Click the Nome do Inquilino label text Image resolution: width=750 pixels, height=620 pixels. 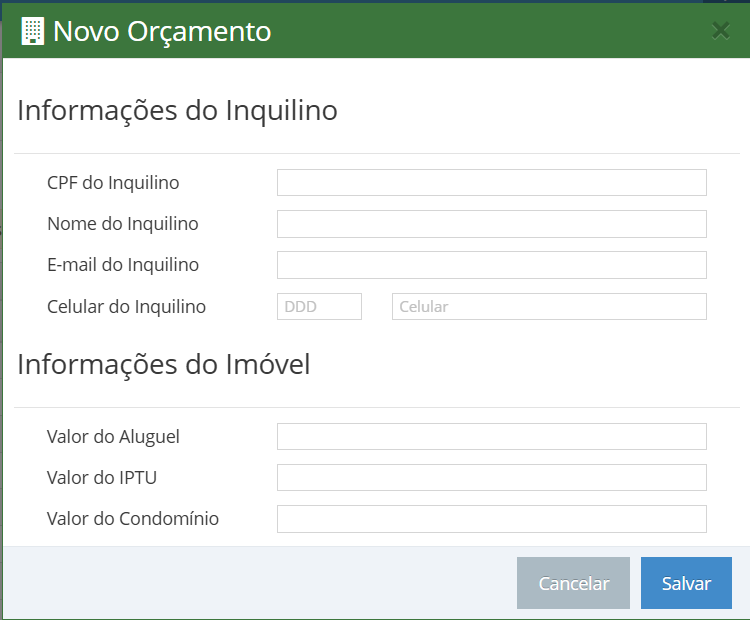pos(123,224)
